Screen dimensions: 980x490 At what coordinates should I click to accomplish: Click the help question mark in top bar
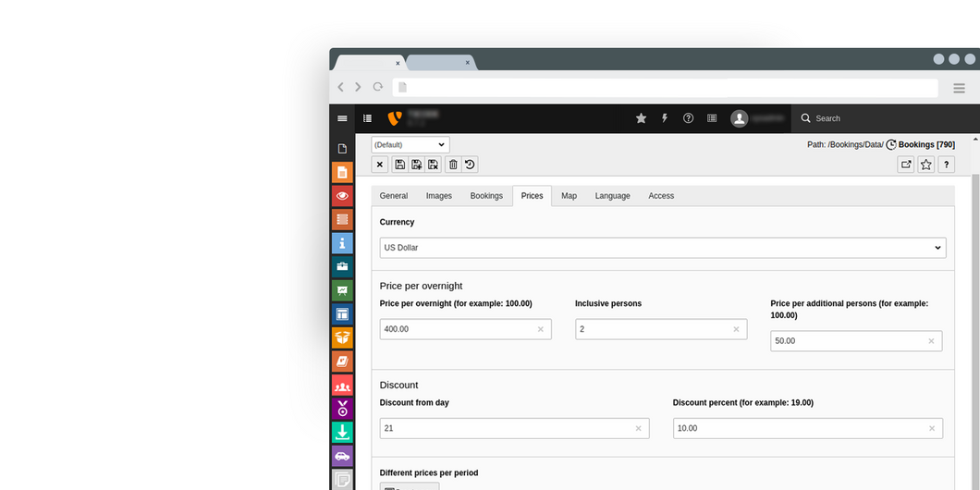pos(688,118)
